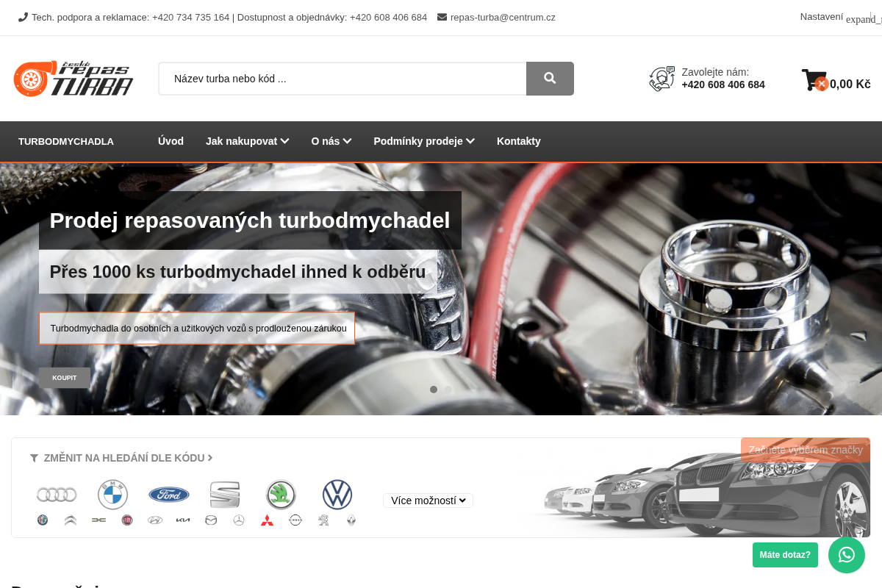
Task: Call the +420 608 406 684 number beside the headset
Action: pyautogui.click(x=723, y=85)
